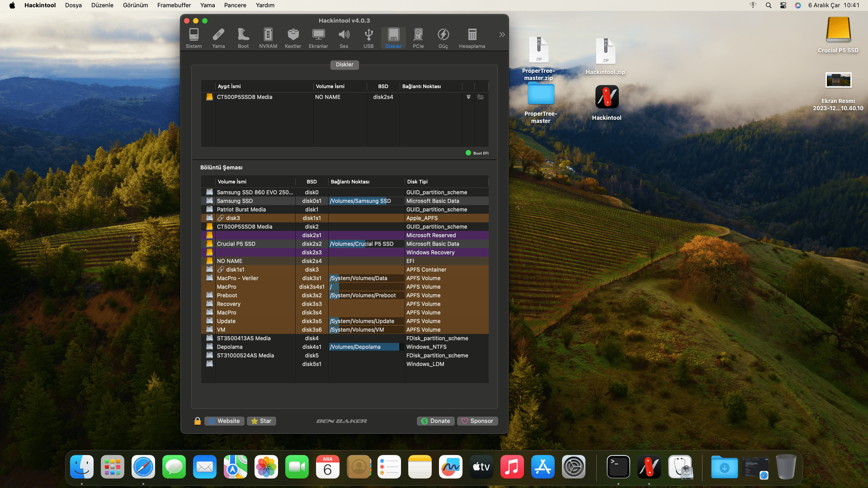
Task: Open the USB toolbar icon
Action: (x=368, y=38)
